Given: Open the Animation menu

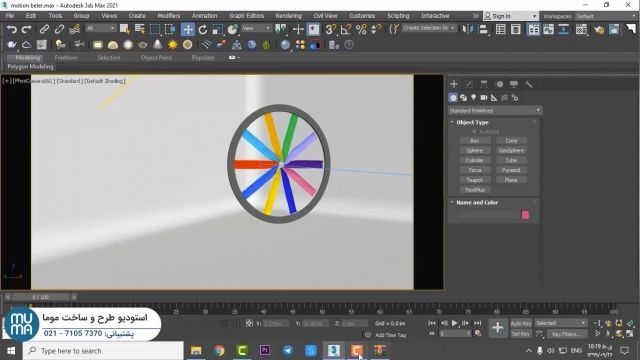Looking at the screenshot, I should (204, 16).
